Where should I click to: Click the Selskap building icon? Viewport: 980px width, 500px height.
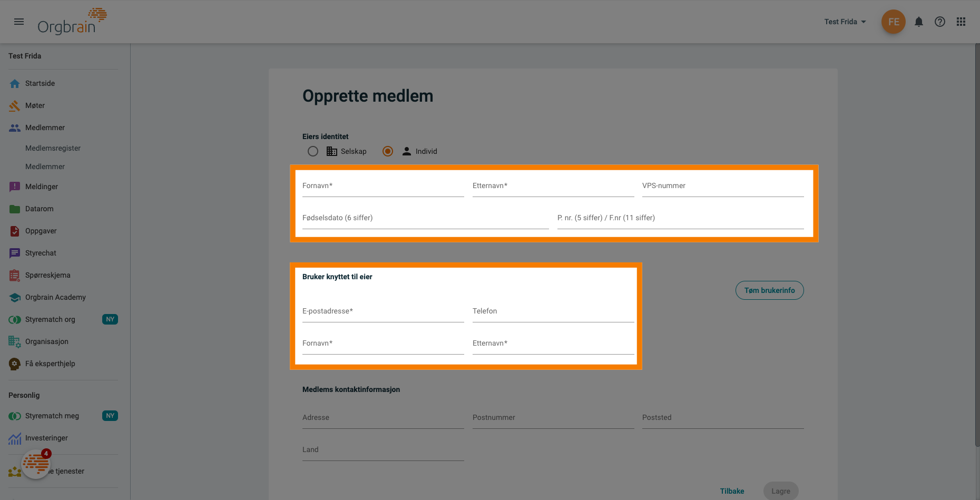click(x=332, y=151)
